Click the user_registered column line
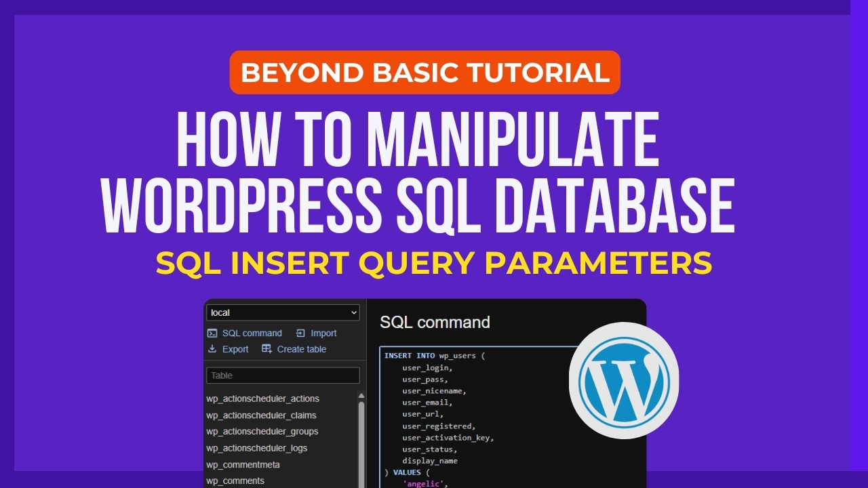868x488 pixels. click(x=439, y=426)
